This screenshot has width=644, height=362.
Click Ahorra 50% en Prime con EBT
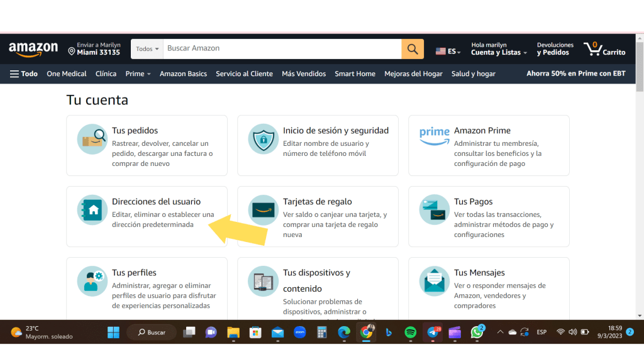[x=576, y=74]
